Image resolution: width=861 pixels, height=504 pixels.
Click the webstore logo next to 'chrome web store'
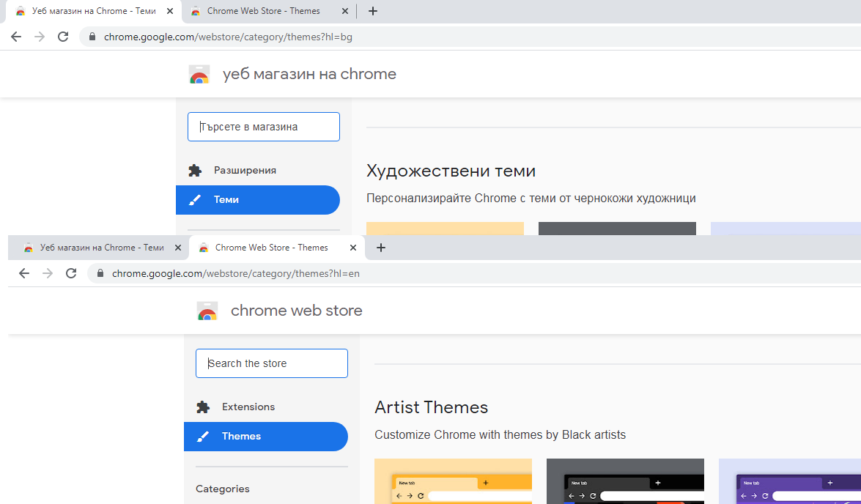tap(207, 311)
